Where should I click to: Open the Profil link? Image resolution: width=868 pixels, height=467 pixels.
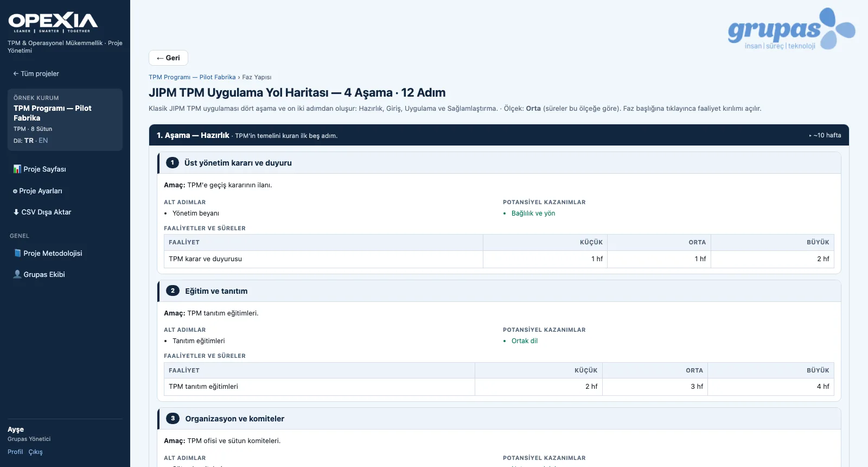15,452
